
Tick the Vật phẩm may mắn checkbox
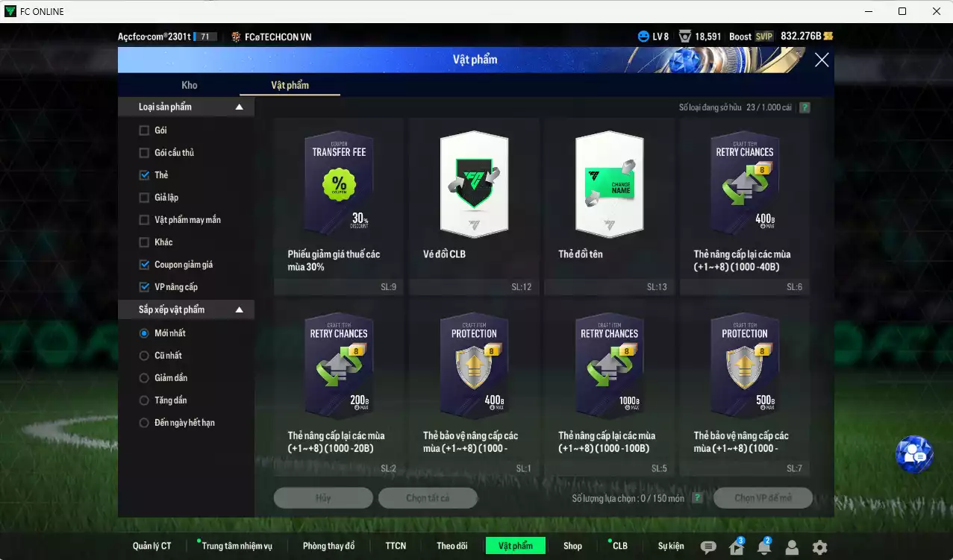pos(144,220)
